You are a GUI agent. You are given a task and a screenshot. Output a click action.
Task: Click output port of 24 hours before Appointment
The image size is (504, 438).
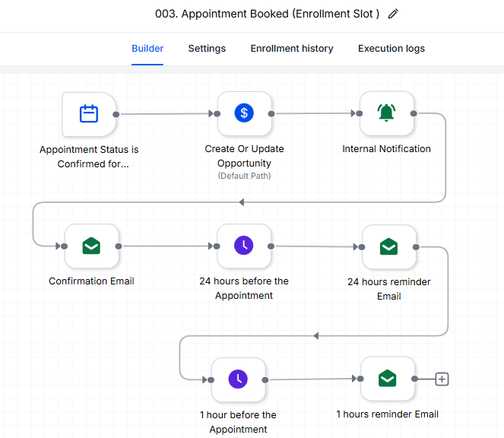(271, 246)
